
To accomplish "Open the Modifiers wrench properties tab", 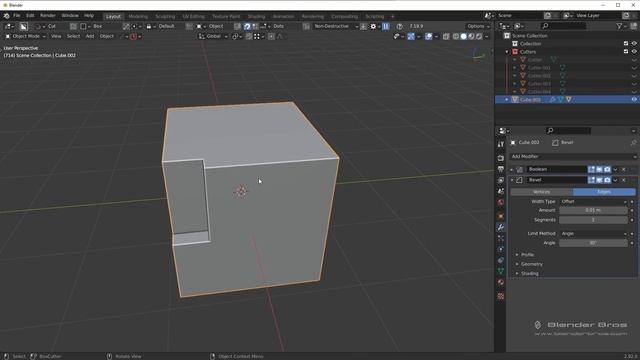I will (501, 227).
